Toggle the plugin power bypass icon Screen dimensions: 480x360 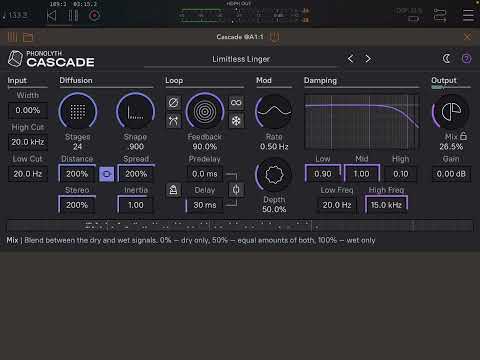pyautogui.click(x=275, y=37)
